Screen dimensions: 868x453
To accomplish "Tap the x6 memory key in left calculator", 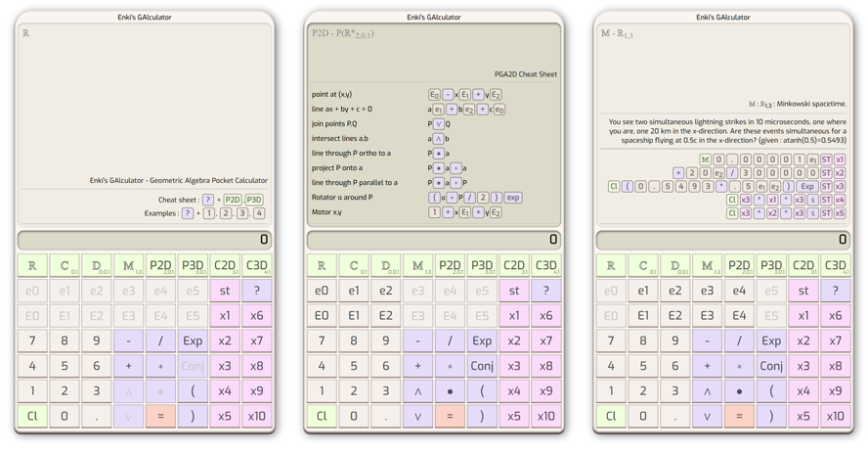I will tap(257, 316).
